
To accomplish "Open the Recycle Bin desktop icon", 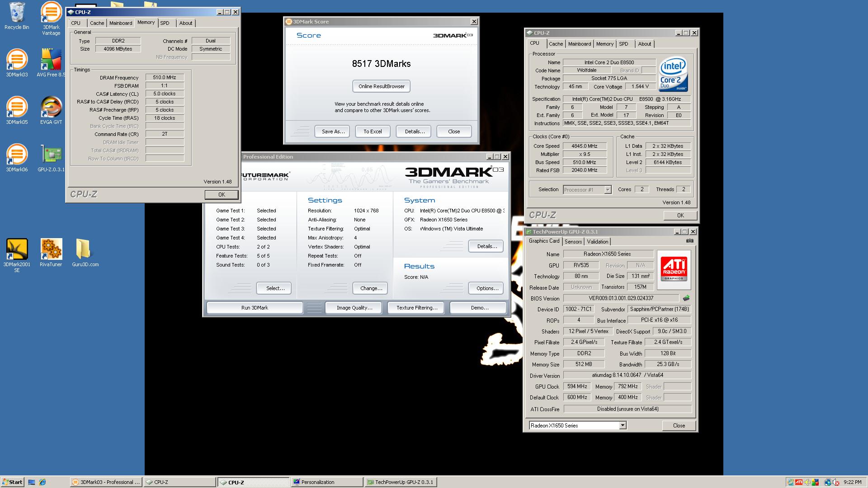I will click(x=17, y=16).
